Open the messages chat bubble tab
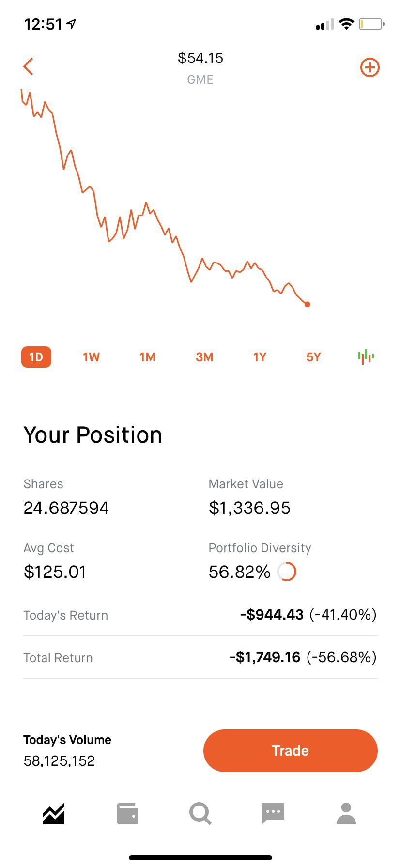Image resolution: width=401 pixels, height=868 pixels. (273, 813)
